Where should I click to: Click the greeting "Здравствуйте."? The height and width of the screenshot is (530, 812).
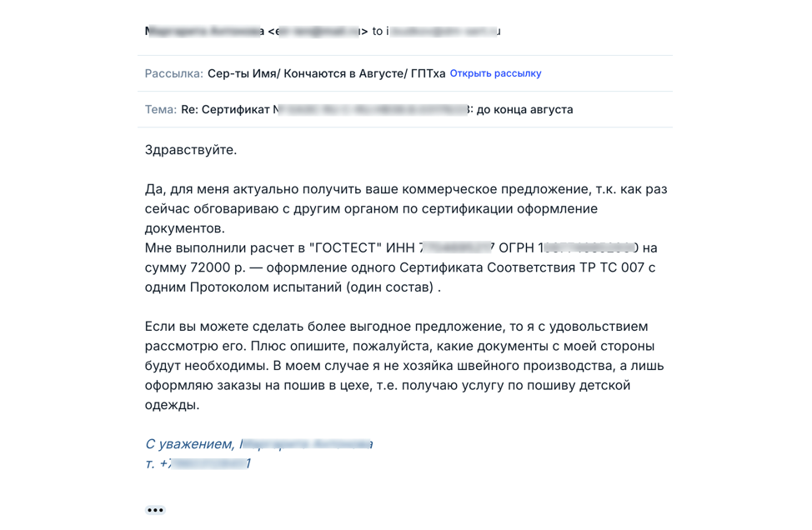pyautogui.click(x=191, y=150)
